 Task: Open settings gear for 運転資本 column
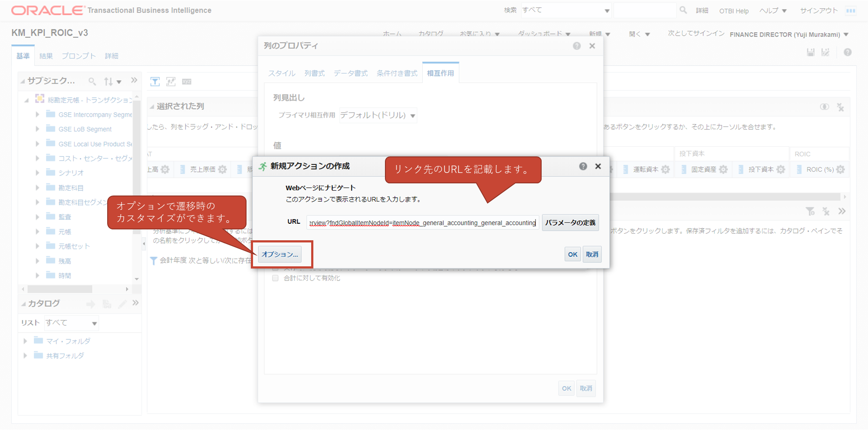tap(666, 169)
